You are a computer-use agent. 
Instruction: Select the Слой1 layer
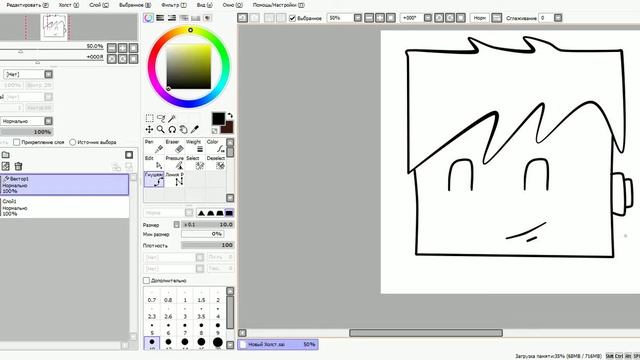(64, 207)
